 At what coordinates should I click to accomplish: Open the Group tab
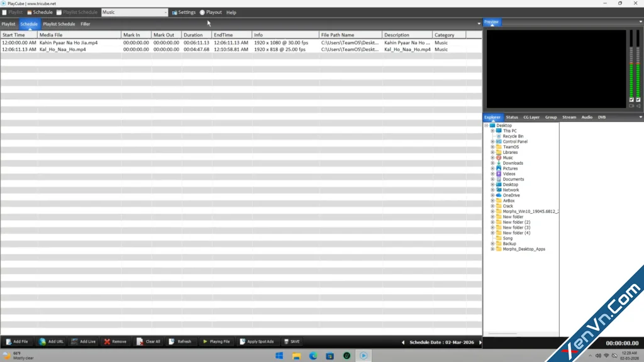(x=551, y=118)
